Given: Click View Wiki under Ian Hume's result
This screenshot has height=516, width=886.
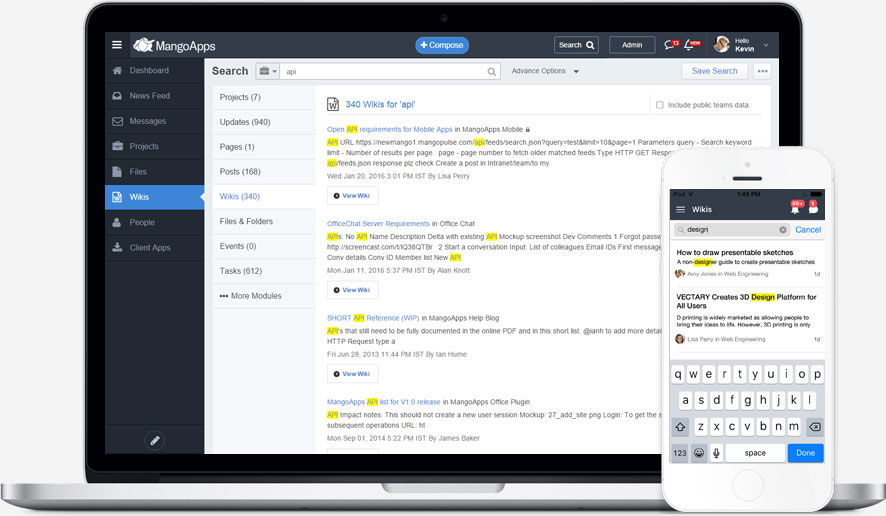Looking at the screenshot, I should point(353,374).
